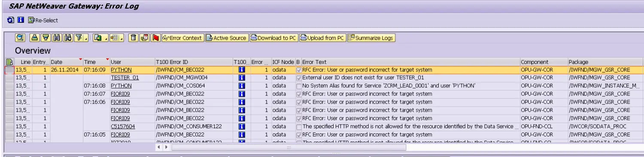Toggle B checkbox for 'No System Alias found' row
644x157 pixels.
pyautogui.click(x=299, y=86)
